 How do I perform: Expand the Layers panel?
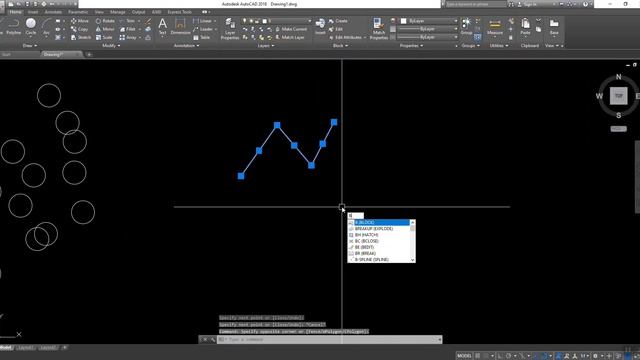[266, 46]
